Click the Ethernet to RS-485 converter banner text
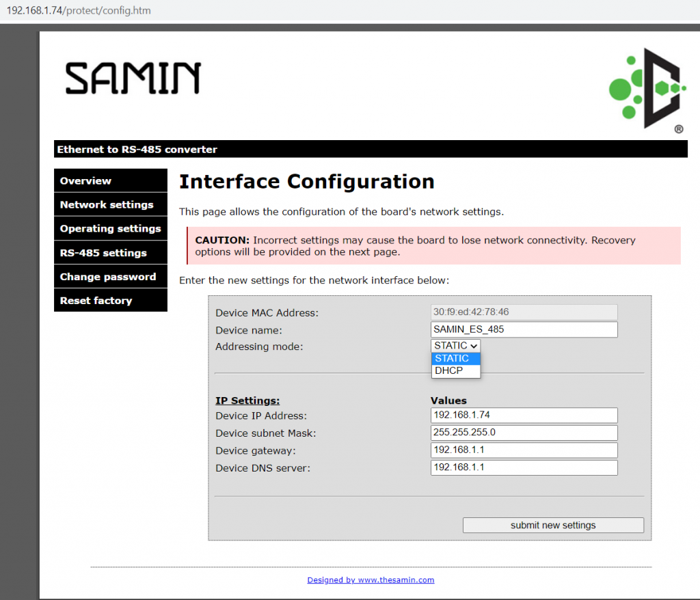 pos(137,149)
